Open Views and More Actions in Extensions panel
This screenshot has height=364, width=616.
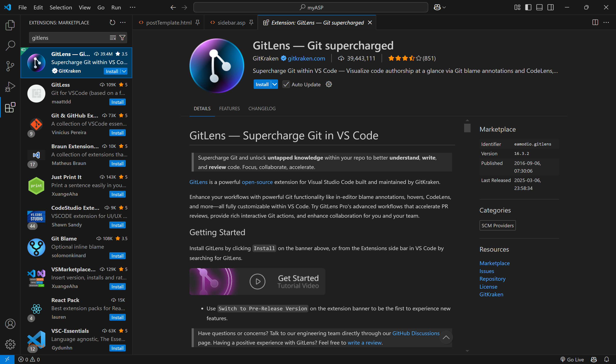tap(123, 23)
